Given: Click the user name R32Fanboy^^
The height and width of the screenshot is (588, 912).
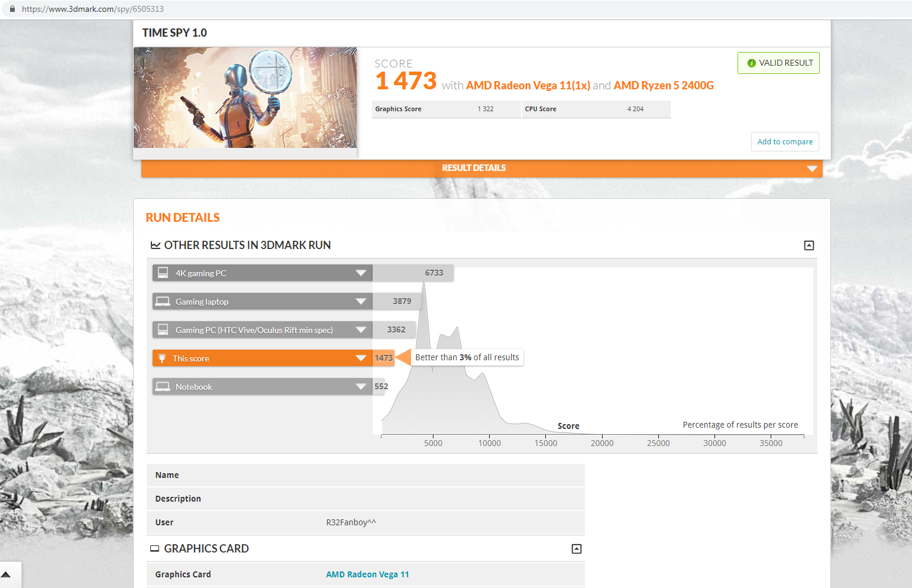Looking at the screenshot, I should pyautogui.click(x=351, y=522).
